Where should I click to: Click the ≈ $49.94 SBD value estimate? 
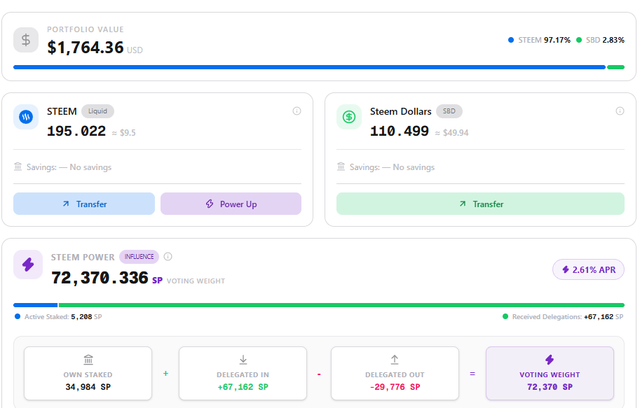(x=452, y=133)
